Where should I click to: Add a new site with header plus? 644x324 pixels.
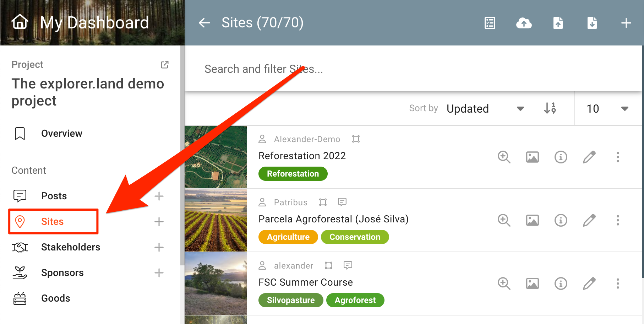pos(626,23)
